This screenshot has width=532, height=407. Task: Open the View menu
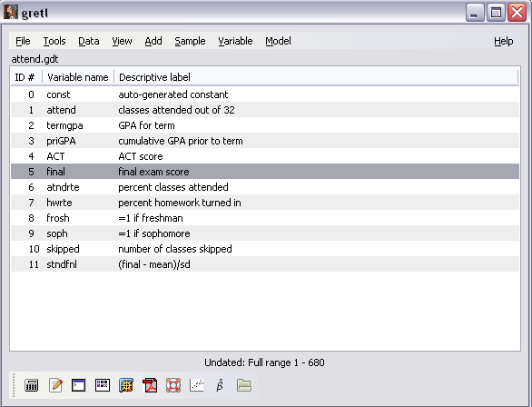pos(122,41)
